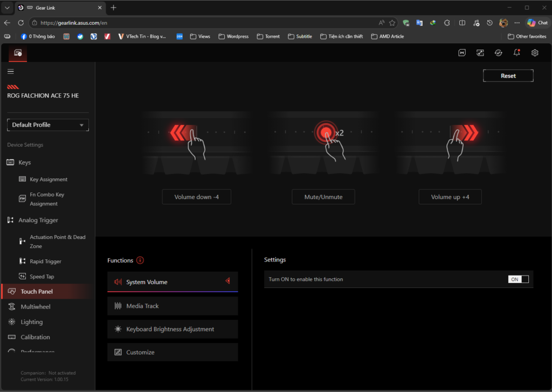Open the Default Profile dropdown
552x392 pixels.
coord(48,125)
